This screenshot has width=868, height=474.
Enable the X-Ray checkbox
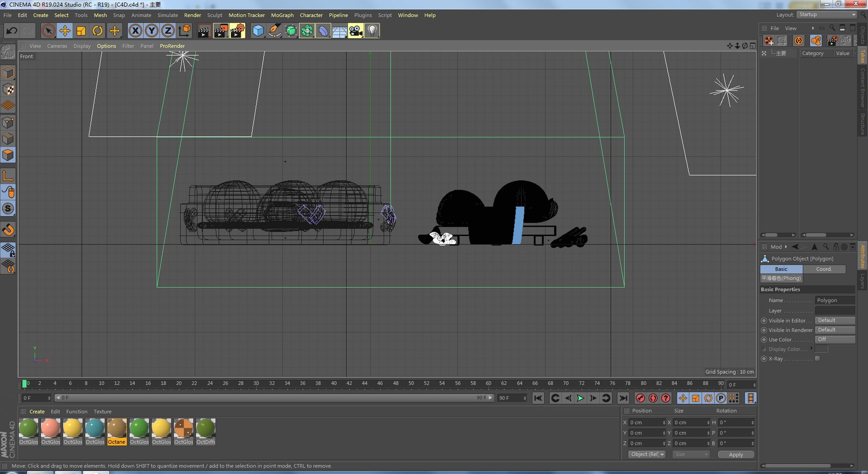click(817, 359)
